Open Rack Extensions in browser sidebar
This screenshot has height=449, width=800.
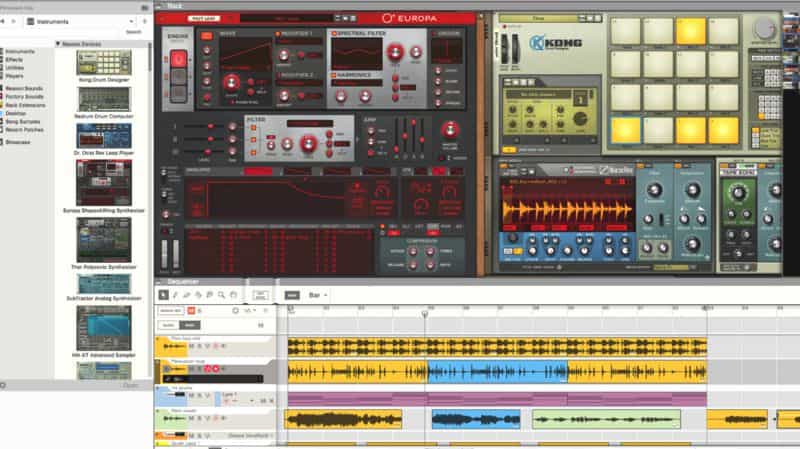pos(25,105)
